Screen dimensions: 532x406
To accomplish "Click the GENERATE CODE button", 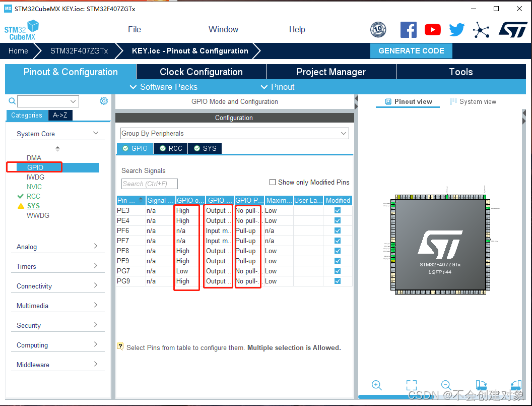I will (411, 50).
